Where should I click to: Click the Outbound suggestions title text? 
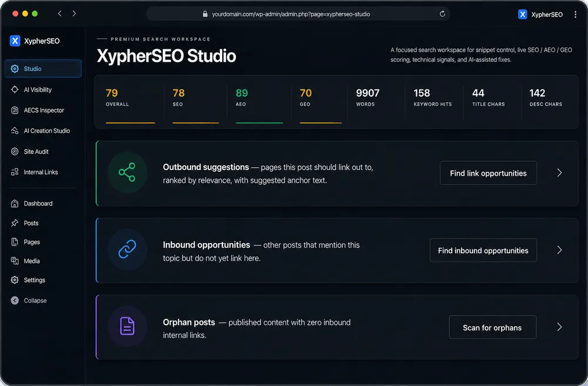pos(206,167)
